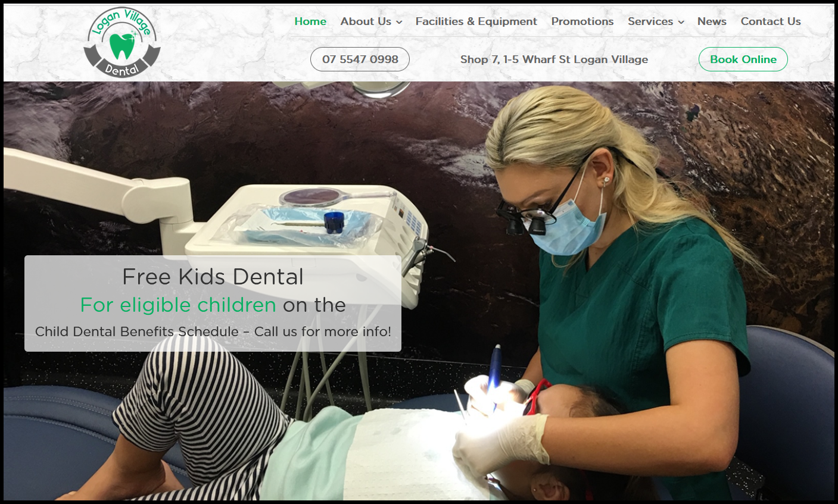Screen dimensions: 838x504
Task: Click the 07 5547 0998 phone button
Action: coord(360,60)
